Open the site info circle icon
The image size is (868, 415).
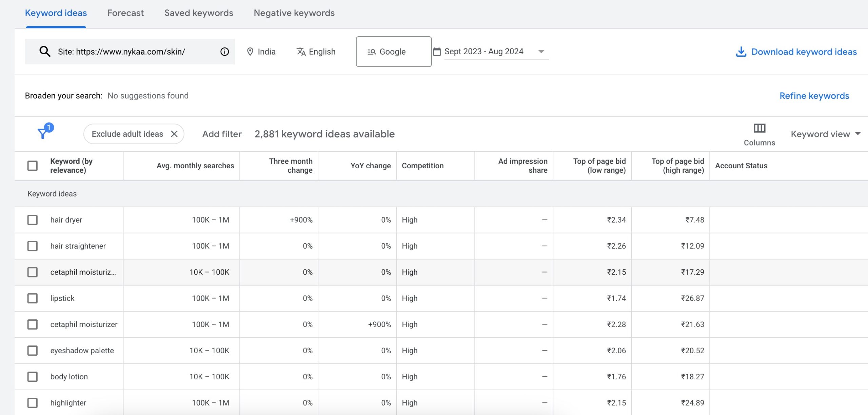click(x=224, y=52)
